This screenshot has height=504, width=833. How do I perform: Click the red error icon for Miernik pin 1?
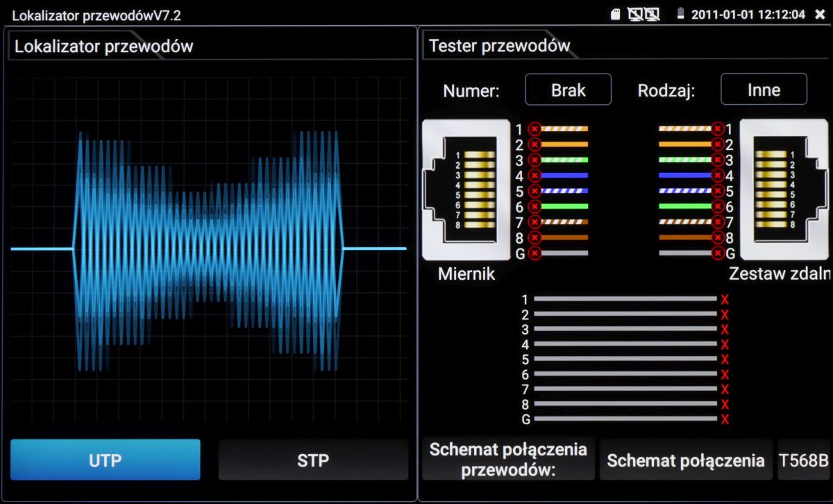point(535,129)
